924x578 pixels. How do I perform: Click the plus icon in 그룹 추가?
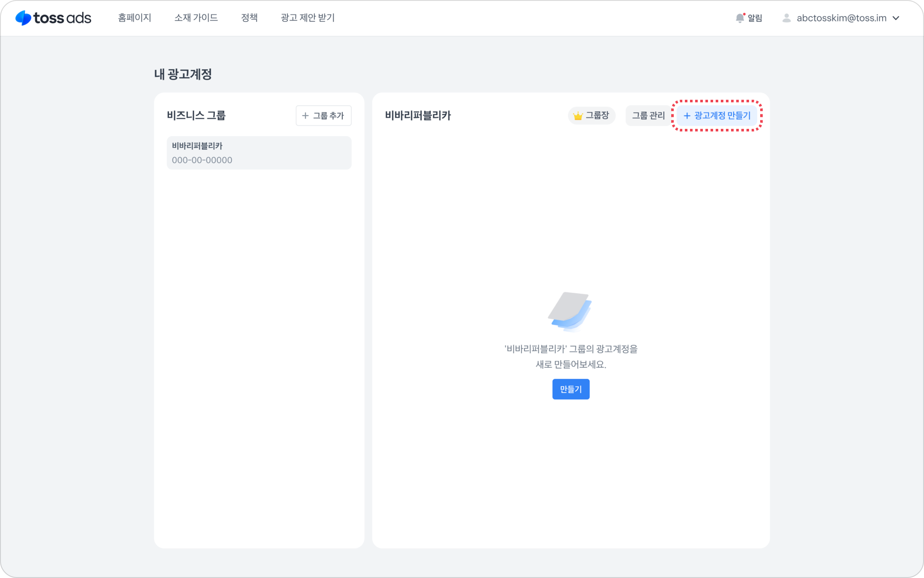click(x=305, y=116)
